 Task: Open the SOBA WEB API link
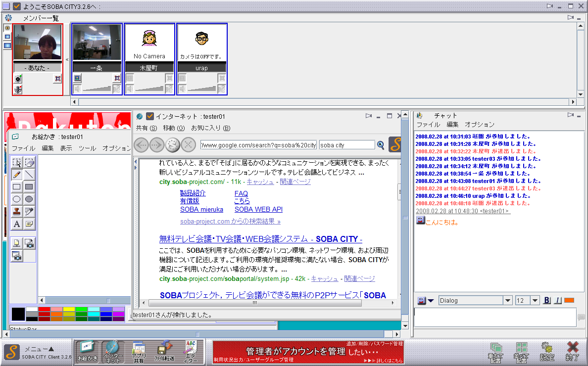258,209
